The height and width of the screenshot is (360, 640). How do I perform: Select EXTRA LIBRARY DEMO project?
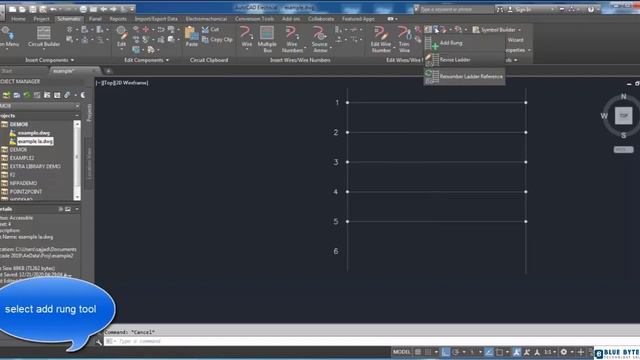[x=35, y=167]
